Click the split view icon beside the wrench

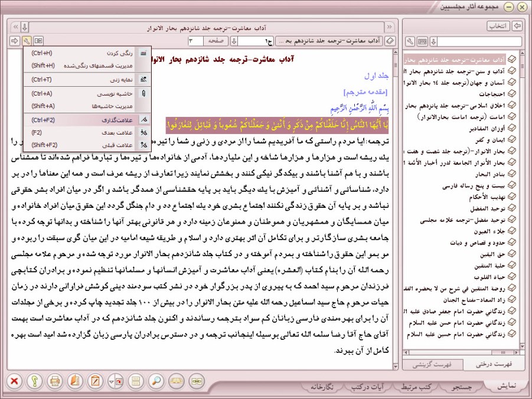[x=39, y=41]
